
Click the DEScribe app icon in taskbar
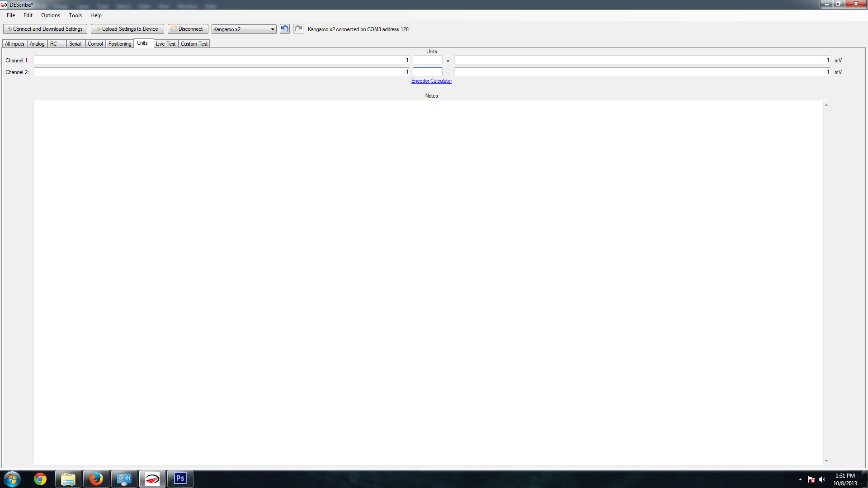(152, 479)
